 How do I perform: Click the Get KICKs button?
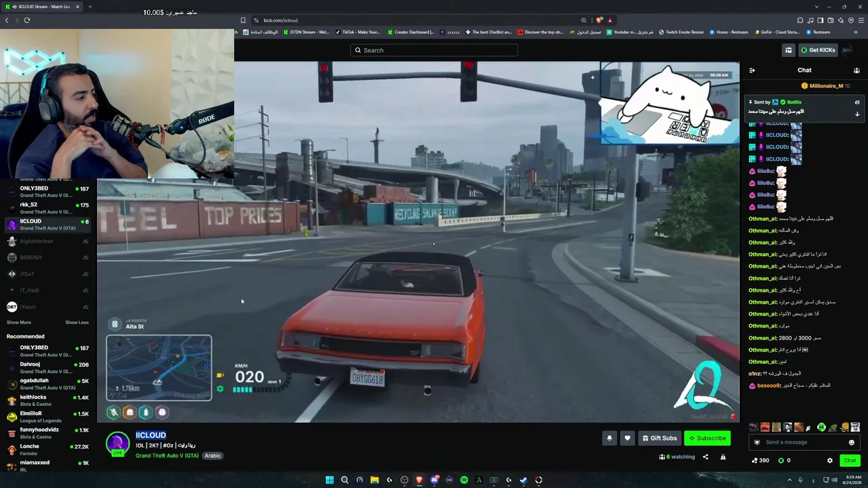click(818, 50)
